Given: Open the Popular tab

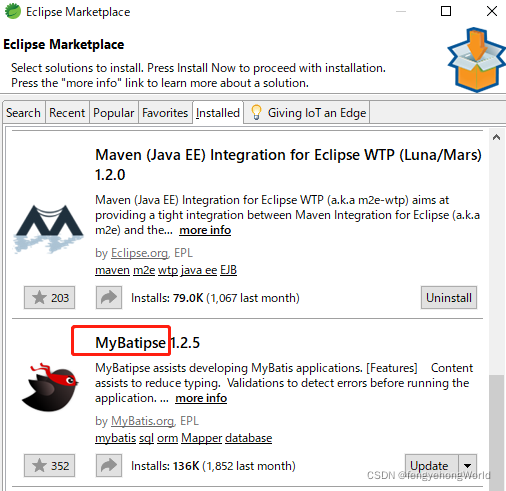Looking at the screenshot, I should [114, 113].
